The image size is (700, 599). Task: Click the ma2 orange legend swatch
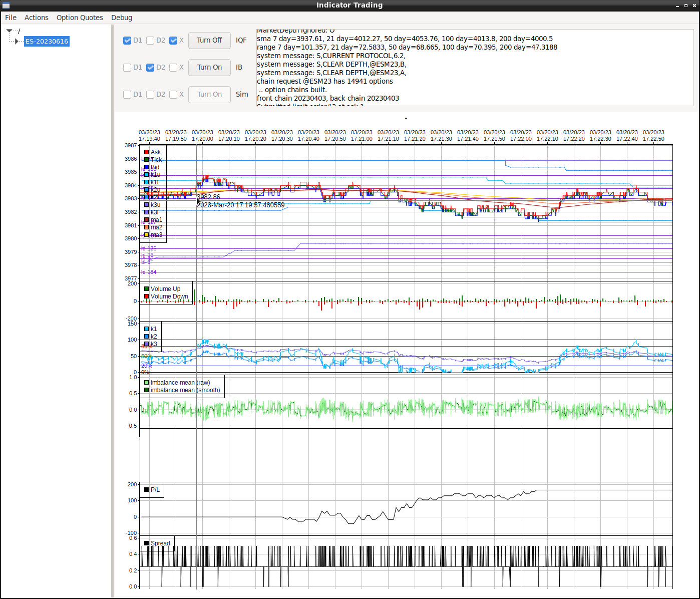tap(146, 227)
